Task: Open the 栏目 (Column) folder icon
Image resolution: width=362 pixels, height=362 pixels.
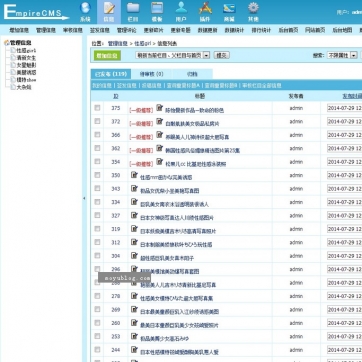Action: 133,12
